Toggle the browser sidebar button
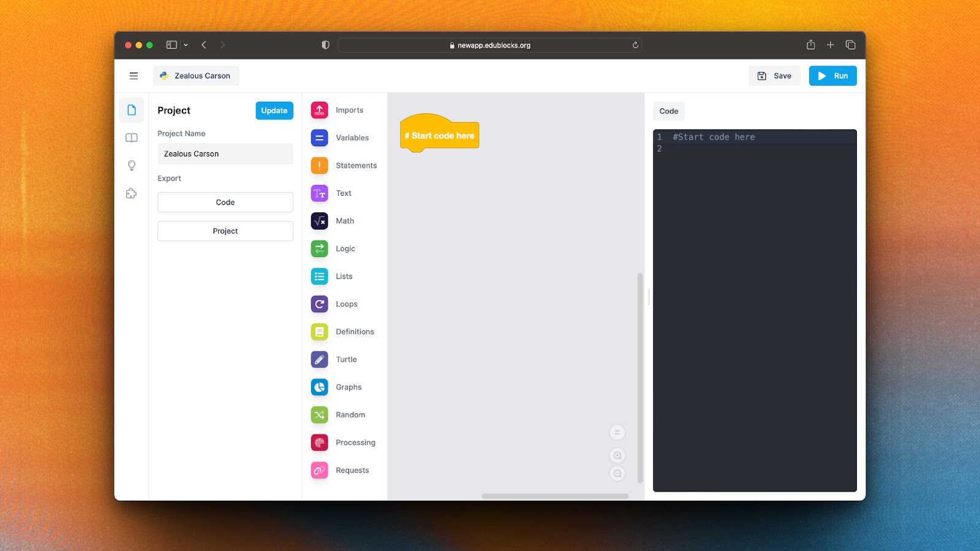This screenshot has width=980, height=551. (x=171, y=45)
